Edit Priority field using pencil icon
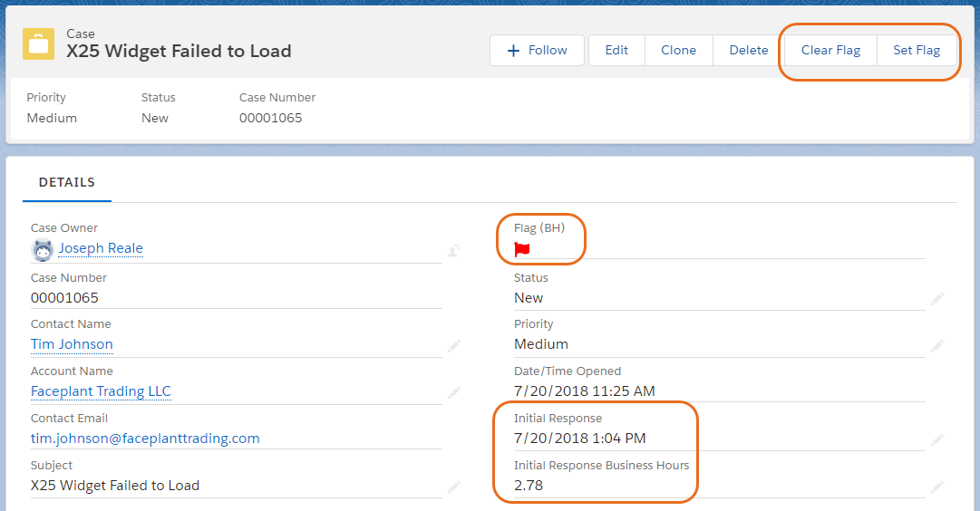Image resolution: width=980 pixels, height=511 pixels. 936,345
